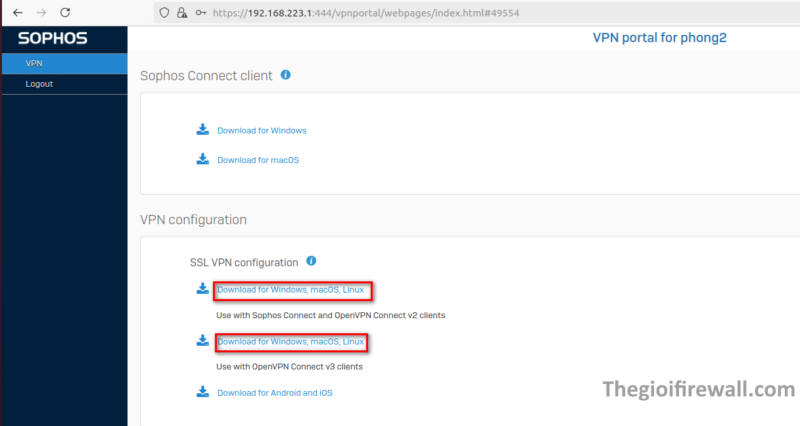
Task: Click the browser URL address field
Action: coord(400,13)
